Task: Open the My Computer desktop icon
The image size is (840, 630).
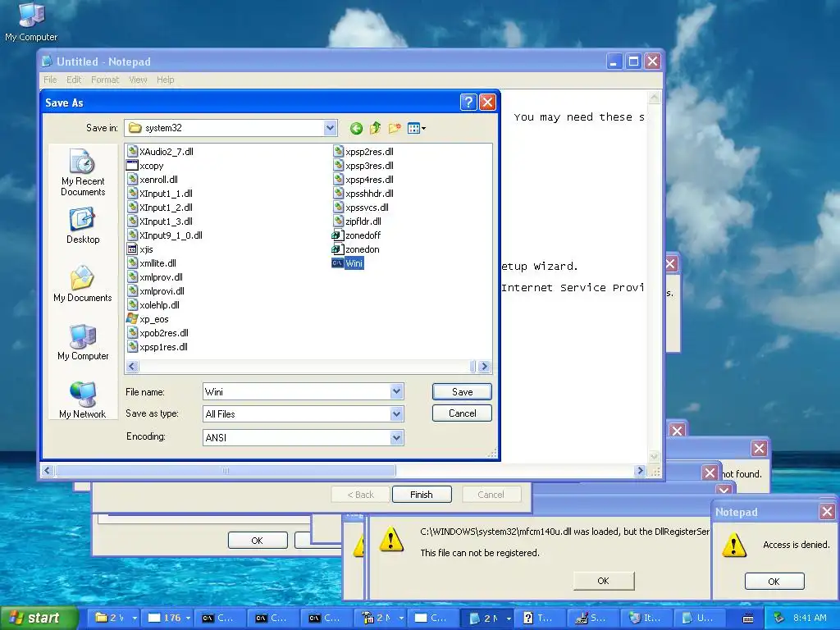Action: [31, 22]
